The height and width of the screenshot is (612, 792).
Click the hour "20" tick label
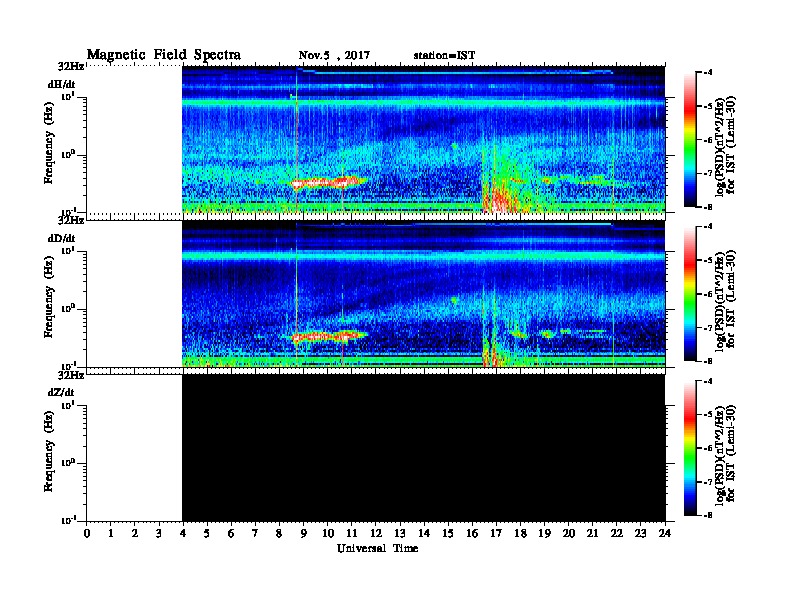pos(569,533)
